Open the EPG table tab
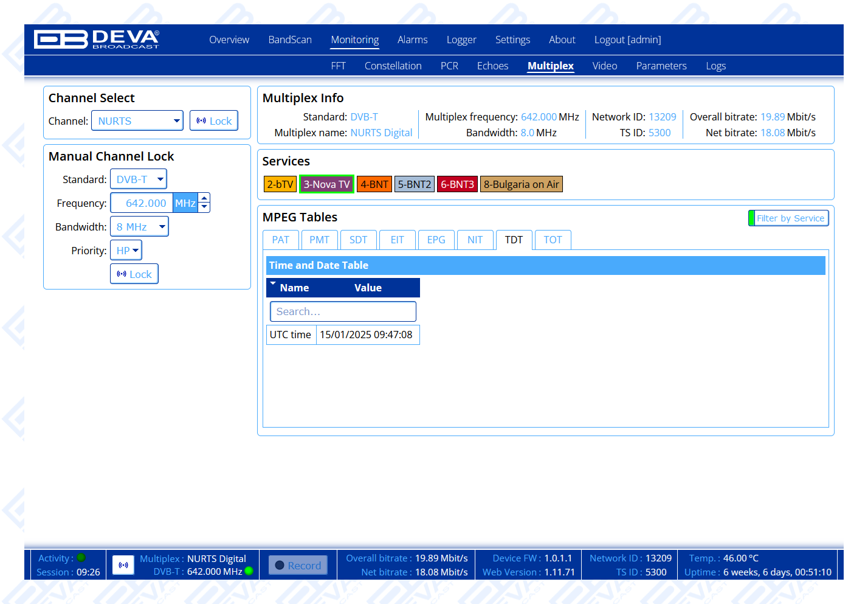Screen dimensions: 868x604 436,240
